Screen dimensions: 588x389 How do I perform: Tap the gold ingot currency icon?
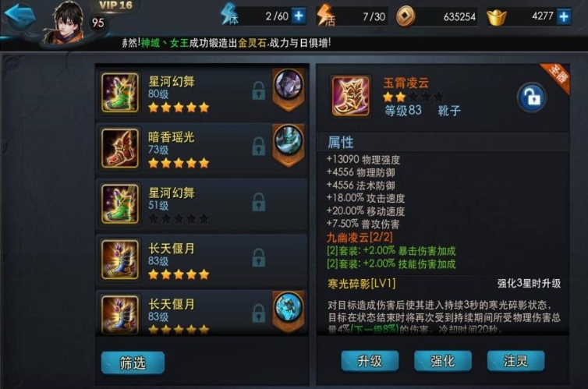pyautogui.click(x=496, y=17)
